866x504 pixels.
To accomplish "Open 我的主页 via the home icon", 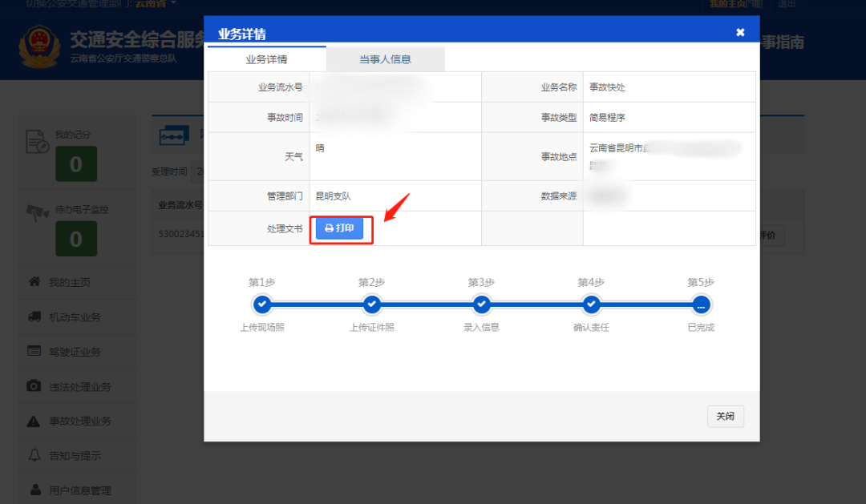I will (34, 281).
